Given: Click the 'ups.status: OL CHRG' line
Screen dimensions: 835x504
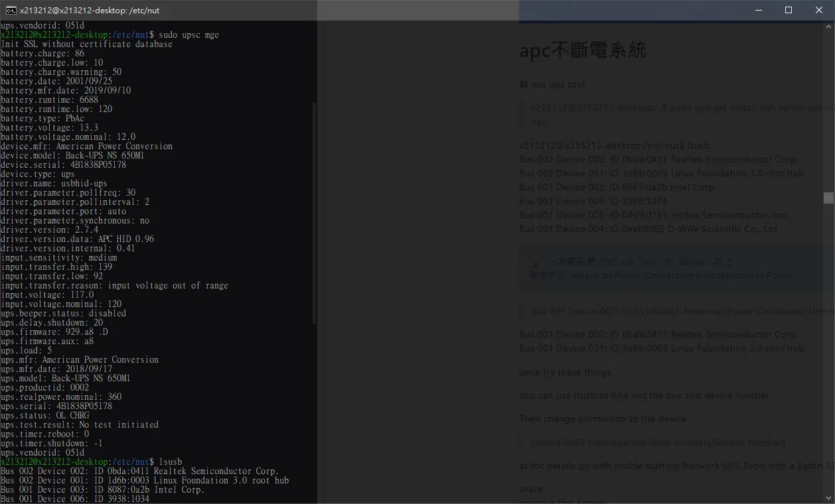Looking at the screenshot, I should coord(44,415).
